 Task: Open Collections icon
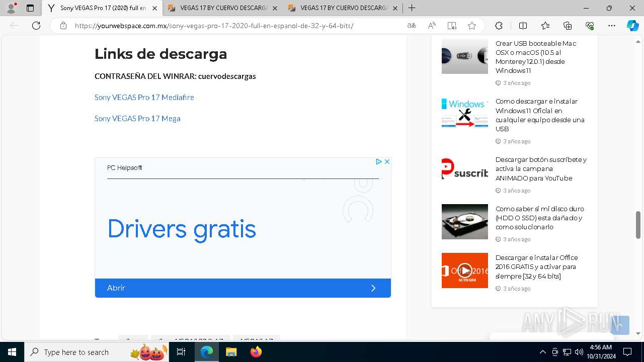tap(568, 26)
